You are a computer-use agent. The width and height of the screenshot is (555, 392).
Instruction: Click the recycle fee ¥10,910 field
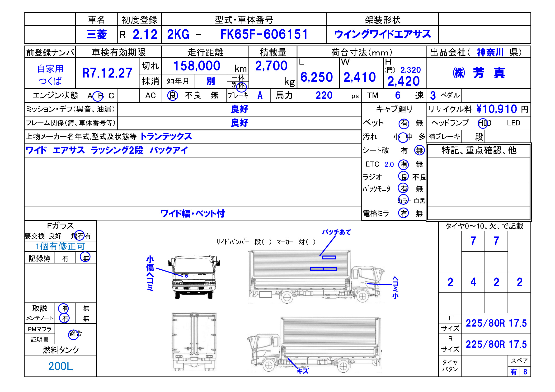[497, 109]
